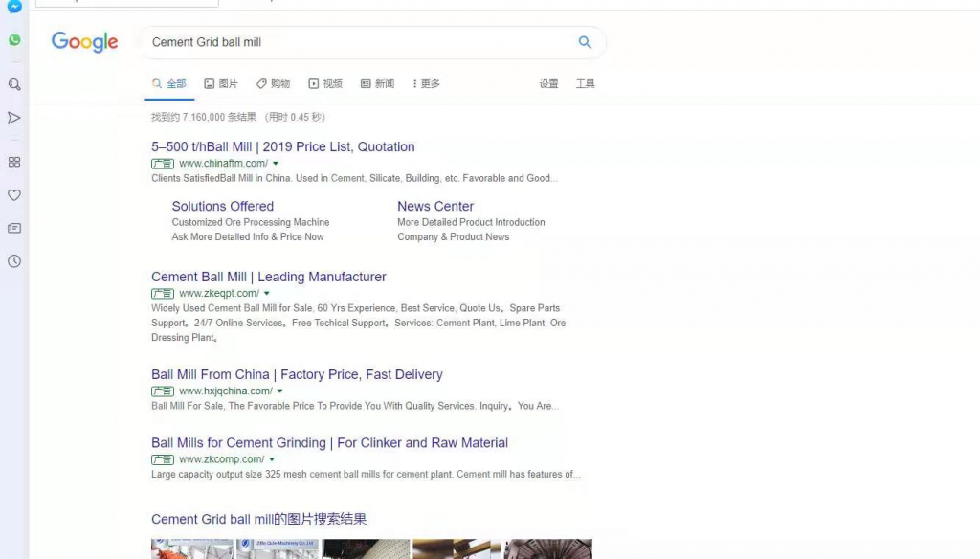The width and height of the screenshot is (980, 559).
Task: Switch to the 视频 (Videos) tab
Action: 325,84
